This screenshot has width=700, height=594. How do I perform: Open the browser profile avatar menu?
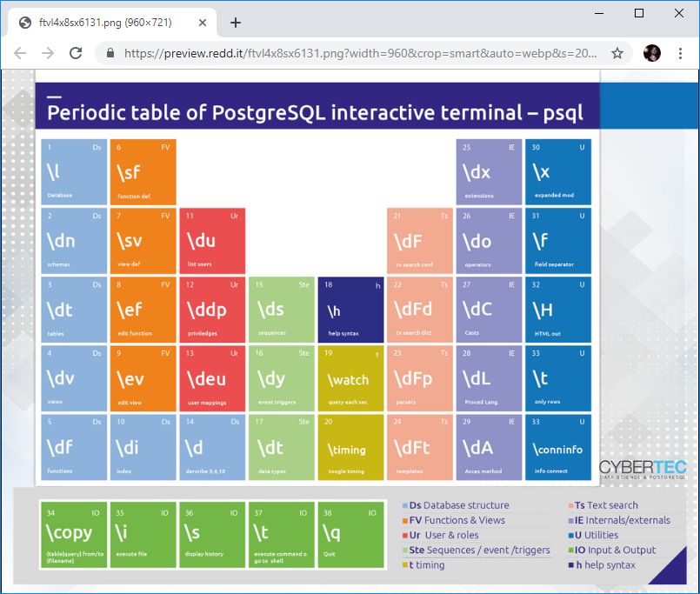coord(651,53)
